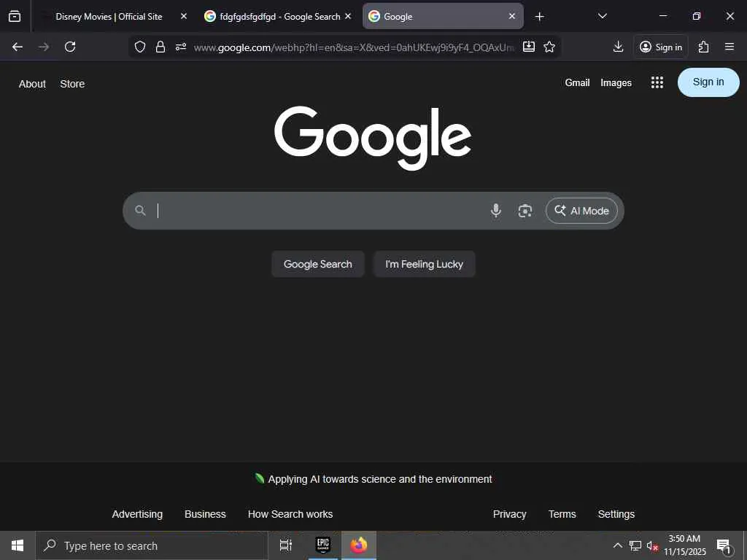Click the Firefox taskbar icon

point(359,545)
